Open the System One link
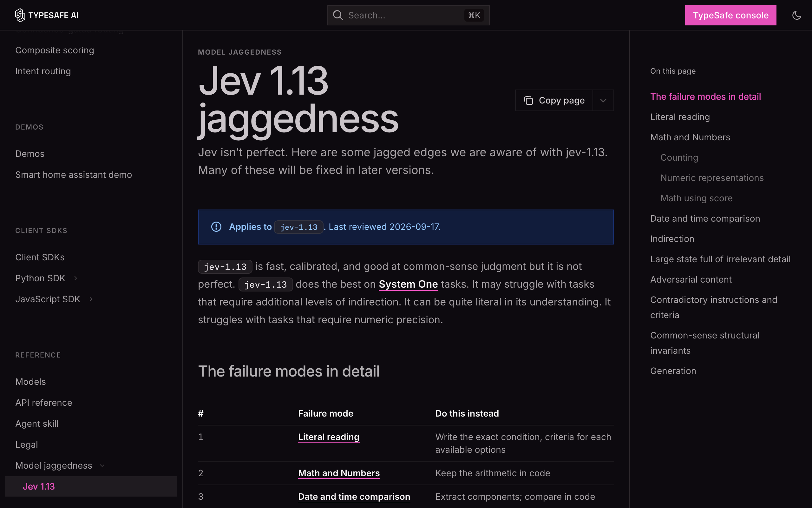The width and height of the screenshot is (812, 508). [x=408, y=284]
